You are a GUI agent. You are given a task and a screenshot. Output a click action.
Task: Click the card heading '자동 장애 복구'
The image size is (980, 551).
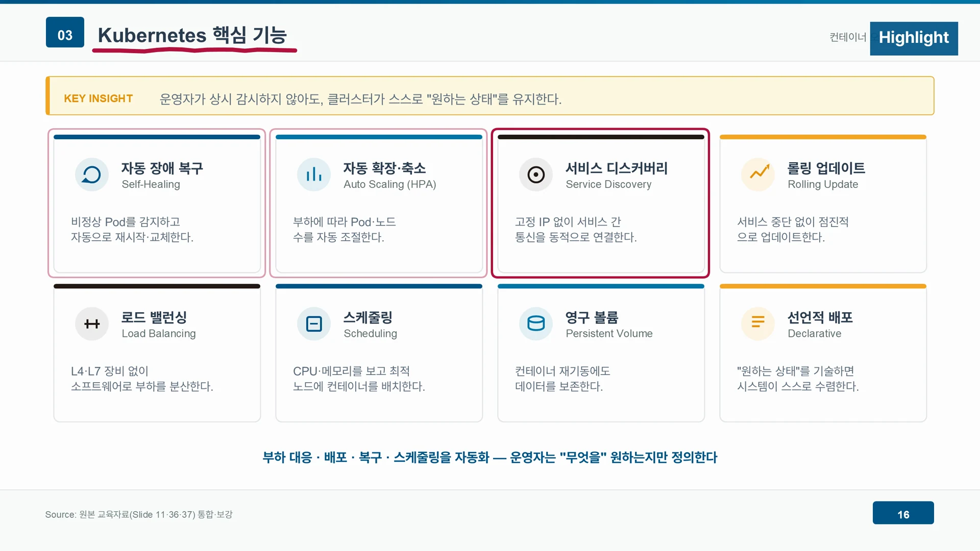pyautogui.click(x=162, y=168)
